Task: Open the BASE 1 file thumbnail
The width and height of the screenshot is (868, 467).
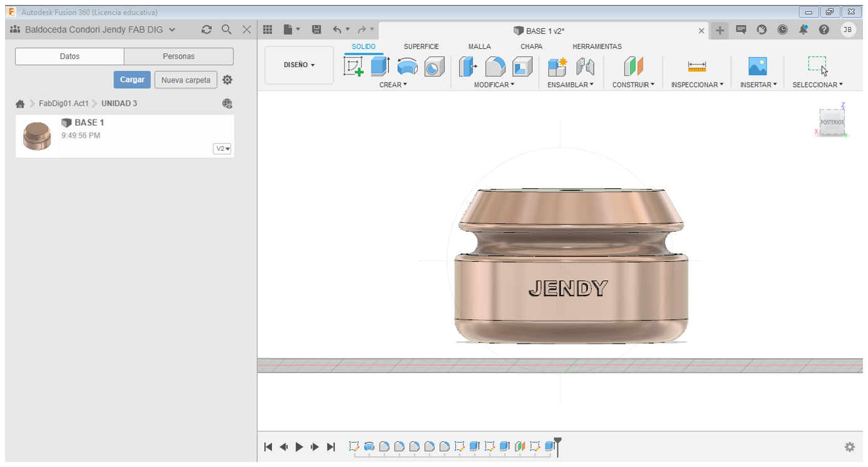Action: click(x=37, y=136)
